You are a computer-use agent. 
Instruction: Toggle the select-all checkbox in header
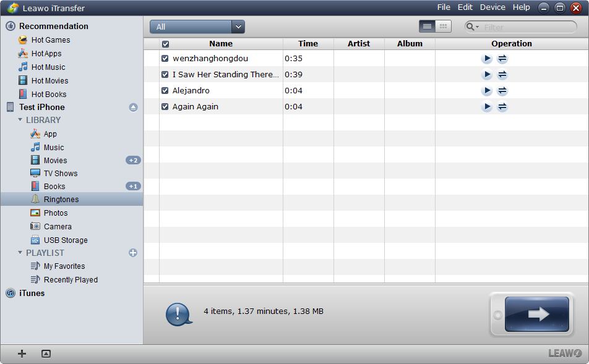pos(165,44)
